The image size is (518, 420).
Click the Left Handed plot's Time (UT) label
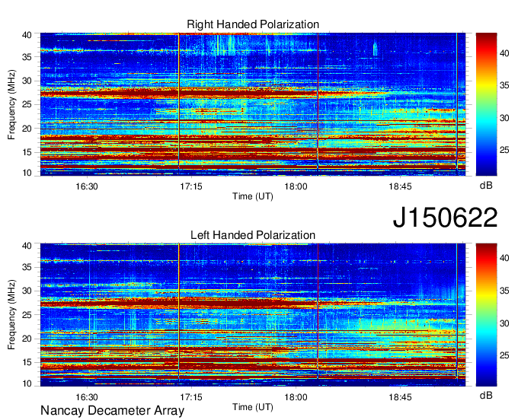tap(253, 407)
